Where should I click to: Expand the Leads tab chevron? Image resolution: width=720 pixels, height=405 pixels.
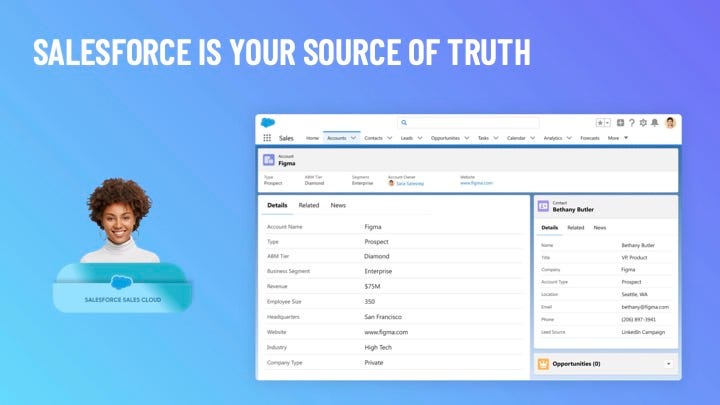(420, 138)
